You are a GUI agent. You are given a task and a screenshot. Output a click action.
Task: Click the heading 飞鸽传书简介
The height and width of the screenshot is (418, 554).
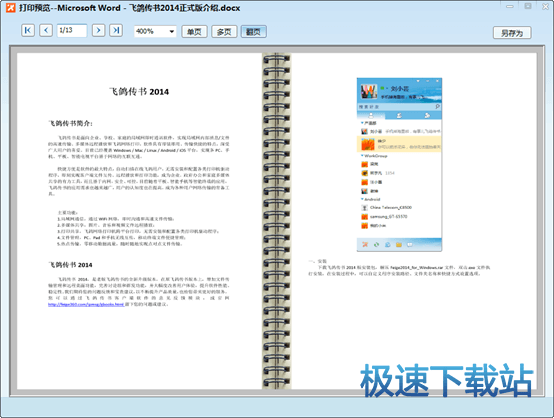coord(70,123)
